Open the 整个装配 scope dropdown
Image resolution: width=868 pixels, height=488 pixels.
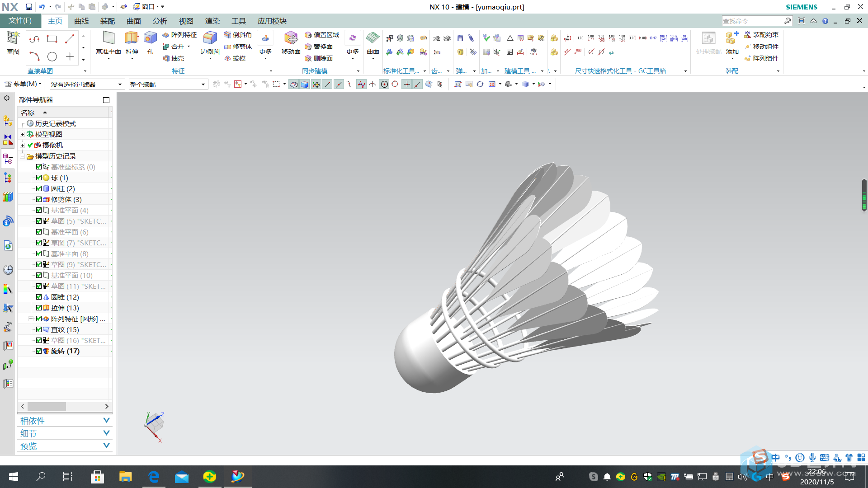(168, 84)
